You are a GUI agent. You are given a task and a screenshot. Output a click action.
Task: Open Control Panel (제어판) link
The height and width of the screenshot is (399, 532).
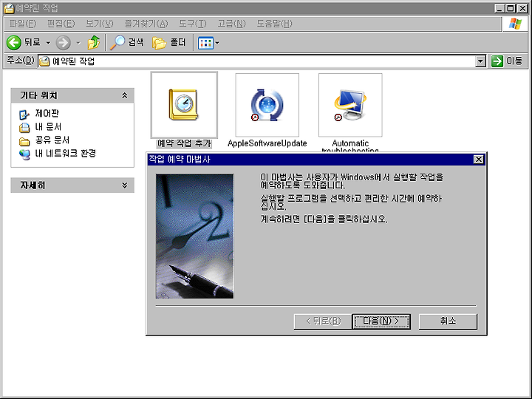47,114
